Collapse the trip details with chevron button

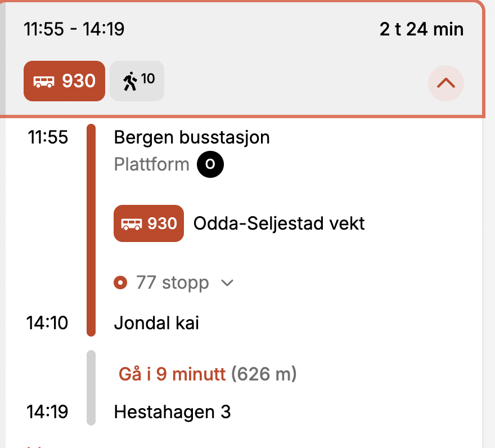click(x=445, y=83)
